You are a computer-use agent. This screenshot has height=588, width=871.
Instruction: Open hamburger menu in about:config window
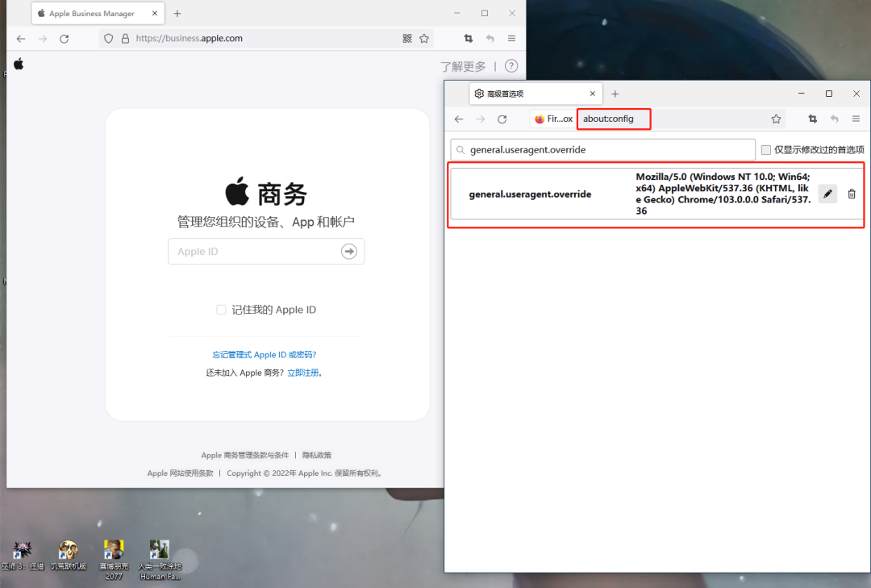856,119
